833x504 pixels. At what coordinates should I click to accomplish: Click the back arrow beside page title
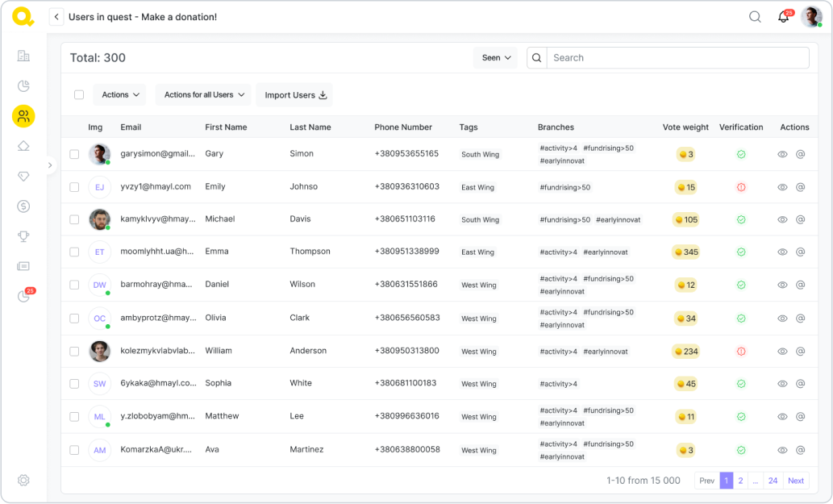coord(56,17)
